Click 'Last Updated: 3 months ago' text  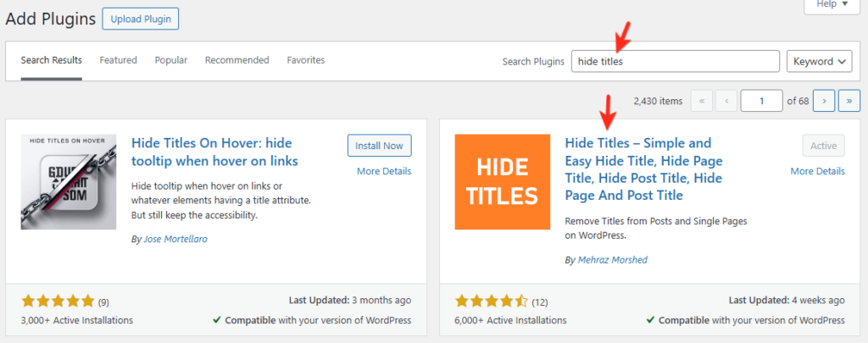click(350, 301)
